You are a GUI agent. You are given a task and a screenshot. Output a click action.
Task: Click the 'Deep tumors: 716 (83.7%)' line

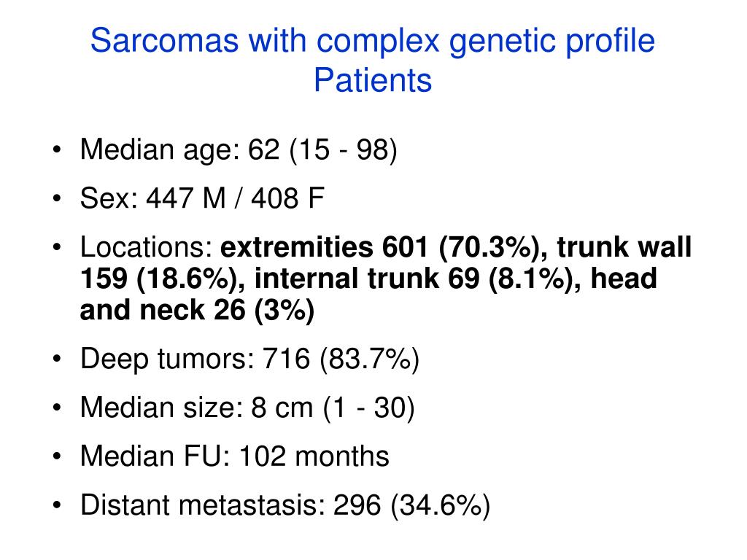point(249,359)
